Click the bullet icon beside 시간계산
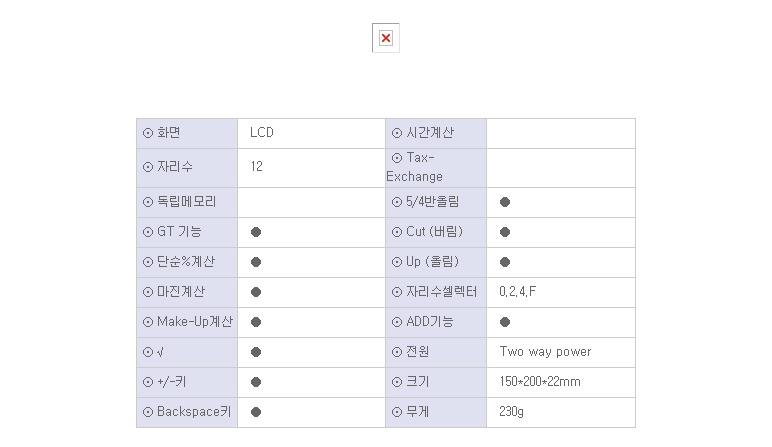 click(x=397, y=133)
